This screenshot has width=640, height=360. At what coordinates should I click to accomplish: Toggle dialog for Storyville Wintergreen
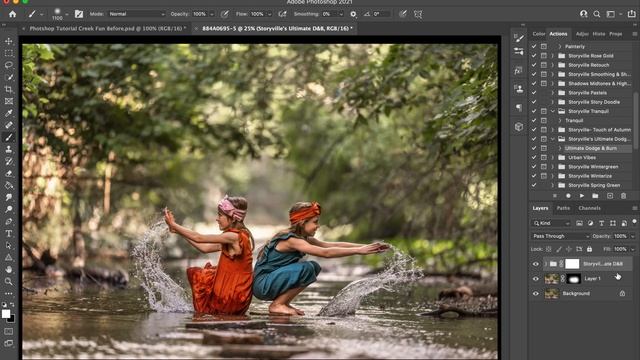544,167
